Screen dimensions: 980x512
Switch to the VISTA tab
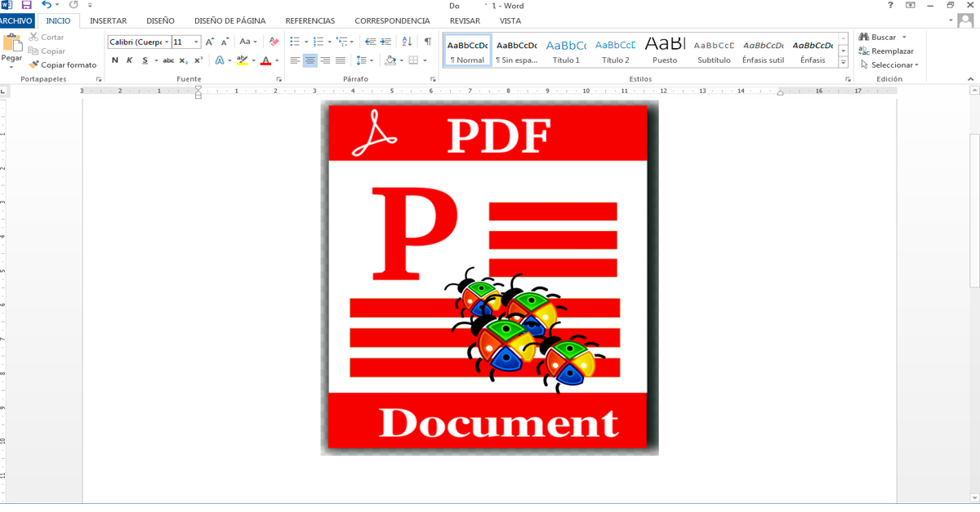(510, 20)
